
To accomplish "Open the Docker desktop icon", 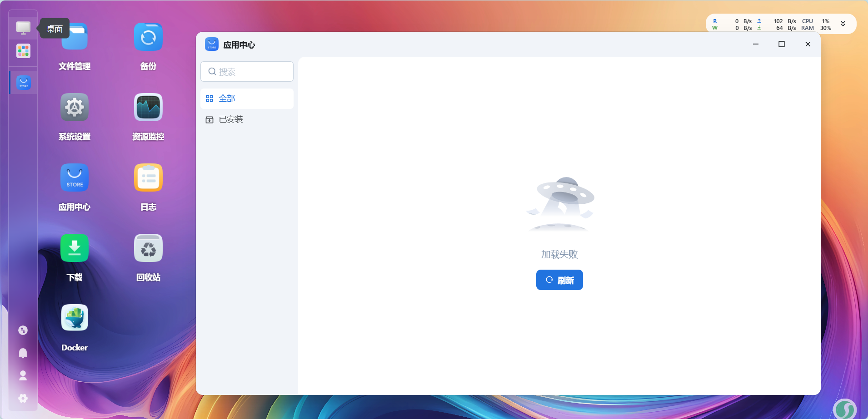I will click(x=75, y=318).
